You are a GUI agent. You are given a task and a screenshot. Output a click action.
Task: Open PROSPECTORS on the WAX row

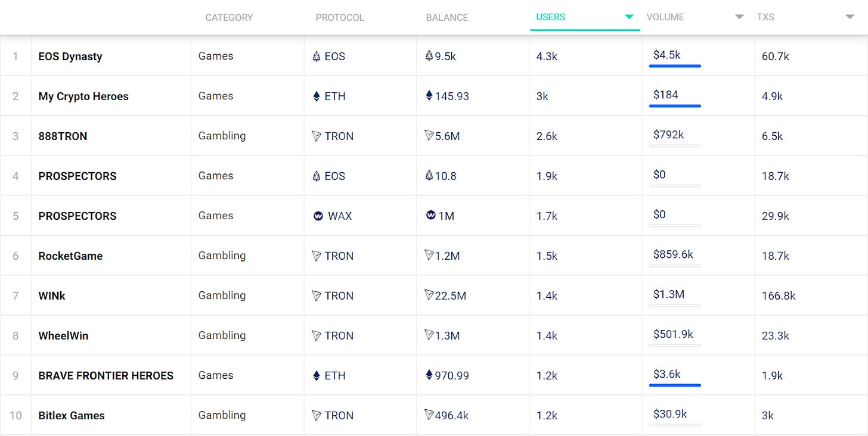pyautogui.click(x=77, y=216)
